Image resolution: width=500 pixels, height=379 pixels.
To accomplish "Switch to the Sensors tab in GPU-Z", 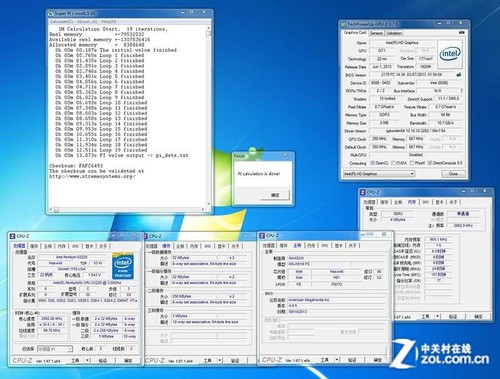I will 376,33.
